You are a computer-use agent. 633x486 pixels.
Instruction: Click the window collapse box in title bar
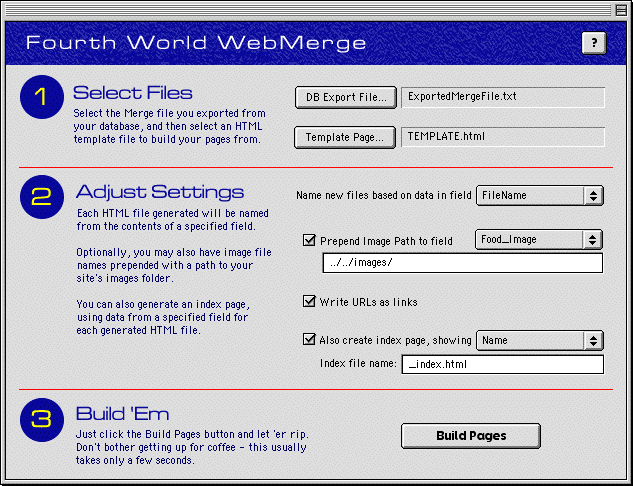621,10
